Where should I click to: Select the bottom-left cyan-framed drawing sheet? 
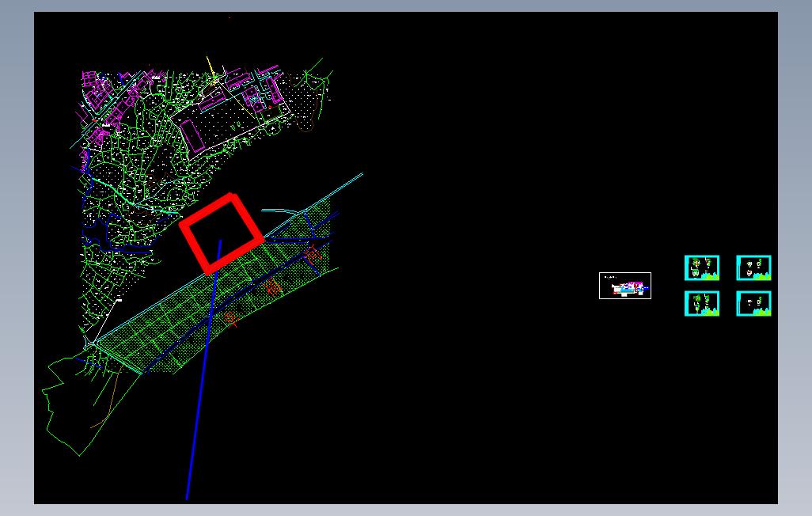702,303
